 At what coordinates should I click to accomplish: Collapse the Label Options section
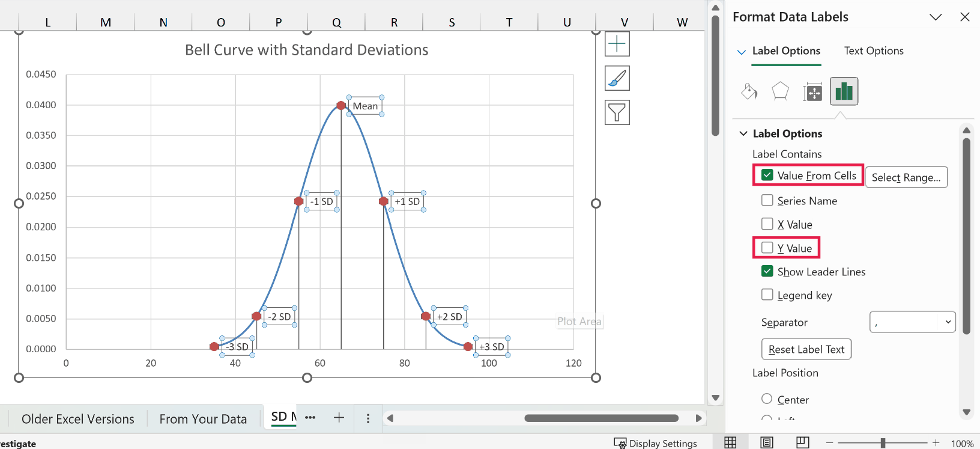tap(743, 133)
